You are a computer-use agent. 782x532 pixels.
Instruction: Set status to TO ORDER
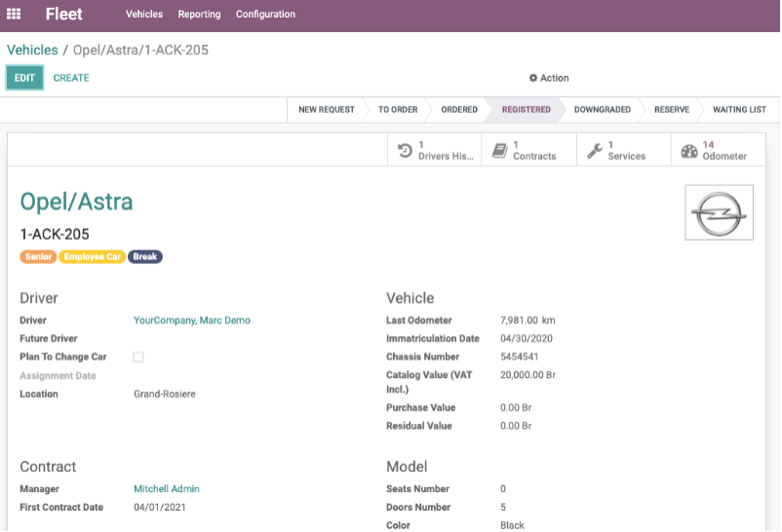click(x=398, y=110)
